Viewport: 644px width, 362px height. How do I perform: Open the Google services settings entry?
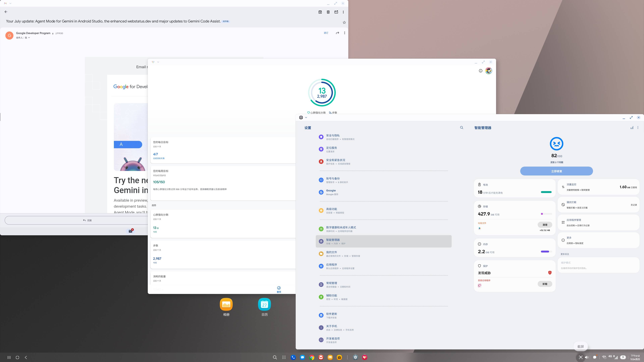pyautogui.click(x=384, y=192)
